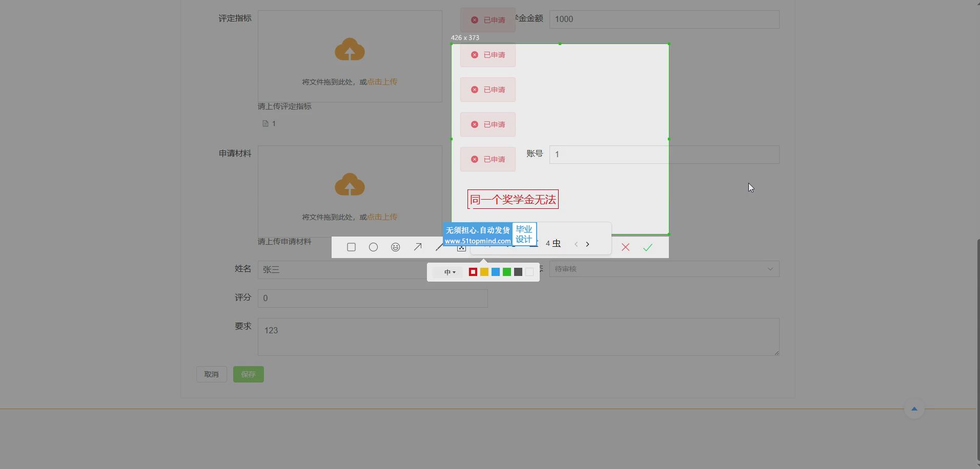Confirm the screenshot with the green checkmark

pos(647,247)
